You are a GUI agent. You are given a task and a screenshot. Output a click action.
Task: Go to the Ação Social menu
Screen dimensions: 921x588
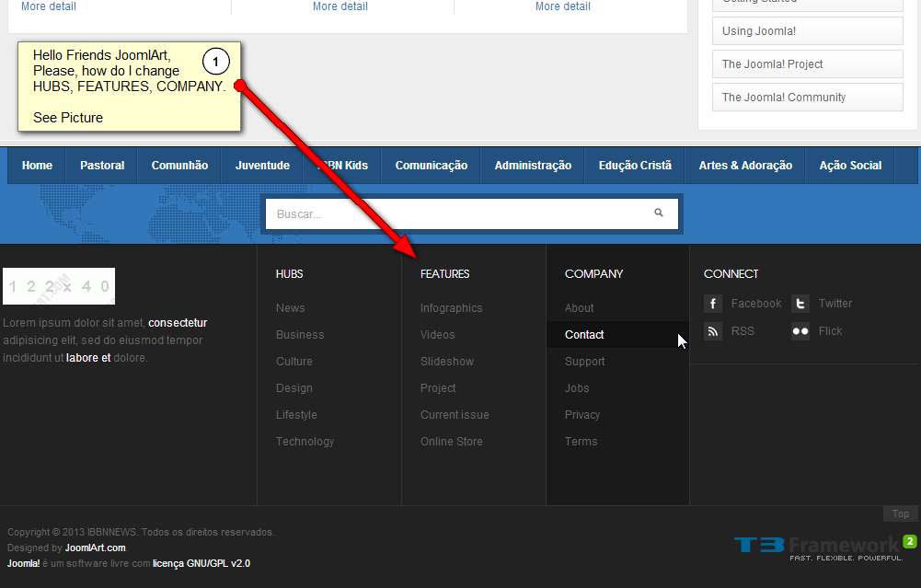click(x=850, y=166)
